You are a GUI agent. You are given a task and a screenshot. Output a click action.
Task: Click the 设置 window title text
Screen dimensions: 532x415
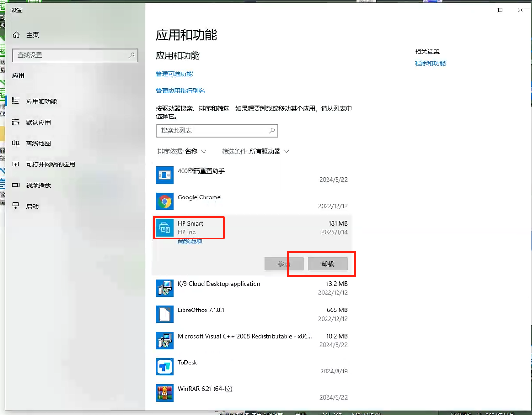[17, 10]
